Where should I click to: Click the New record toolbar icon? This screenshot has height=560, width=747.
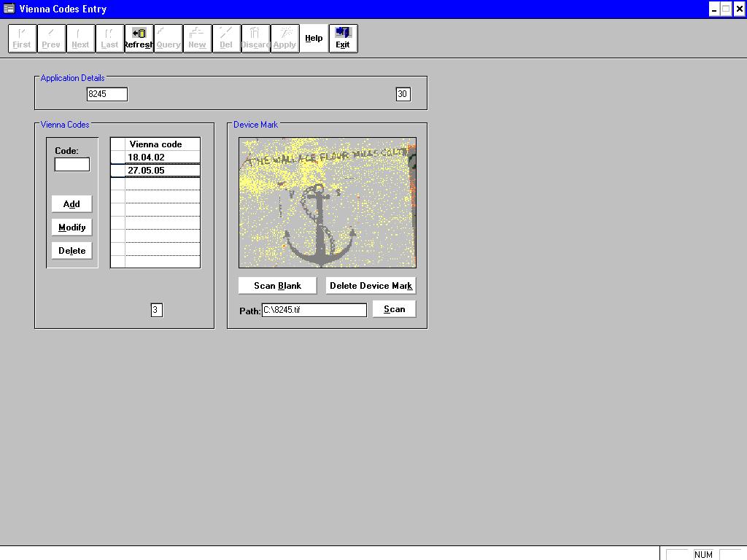[x=197, y=39]
